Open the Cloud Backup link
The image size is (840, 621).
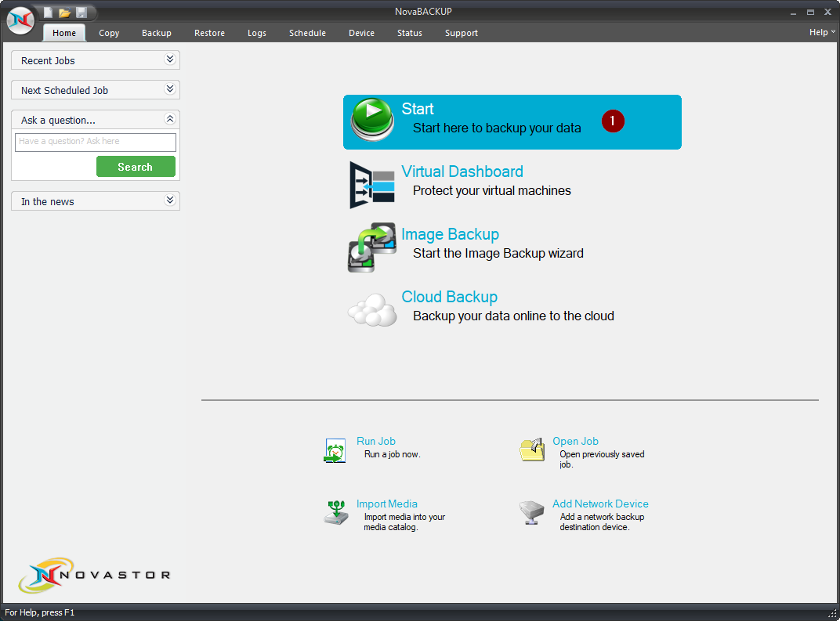pos(450,297)
